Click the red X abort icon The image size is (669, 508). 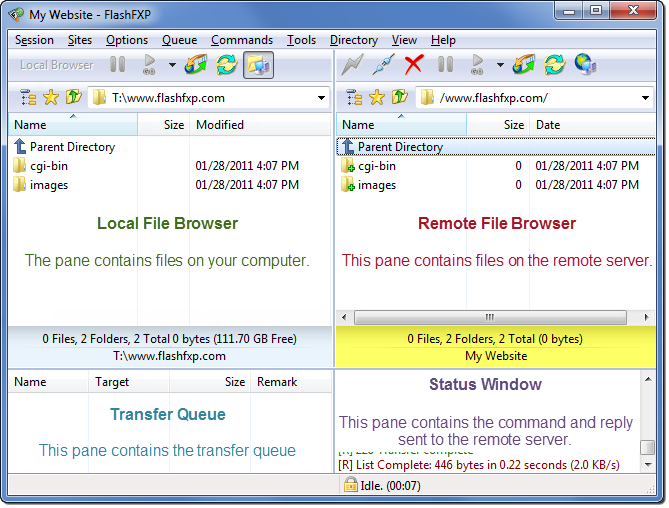point(414,66)
